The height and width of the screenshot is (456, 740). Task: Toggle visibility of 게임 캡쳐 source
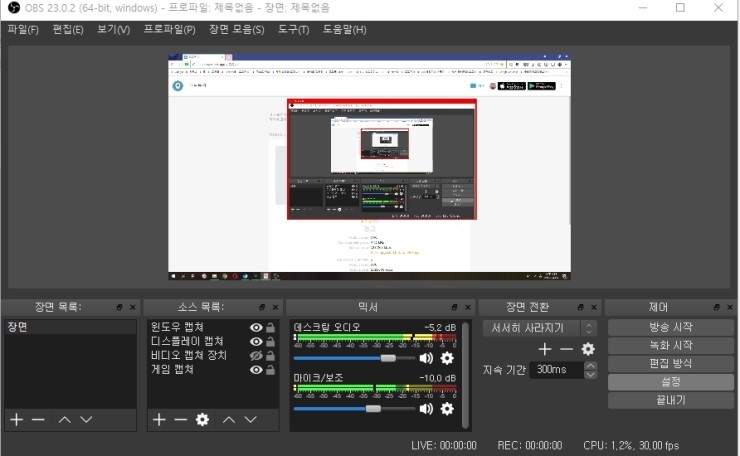pos(256,370)
